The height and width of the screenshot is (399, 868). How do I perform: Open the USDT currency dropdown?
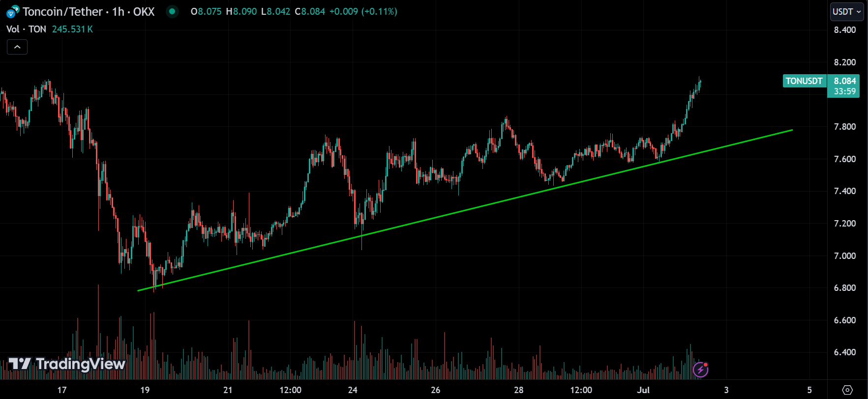coord(847,12)
